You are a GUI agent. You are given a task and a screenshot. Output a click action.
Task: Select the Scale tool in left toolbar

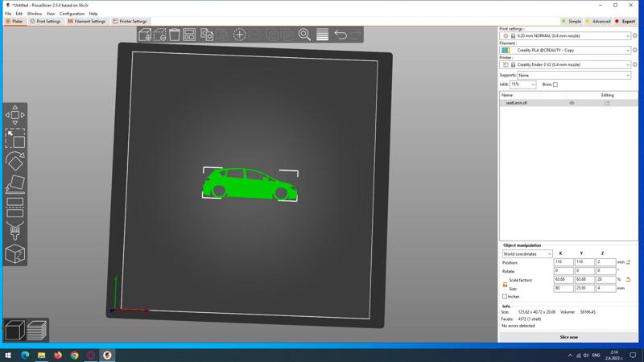[x=15, y=138]
